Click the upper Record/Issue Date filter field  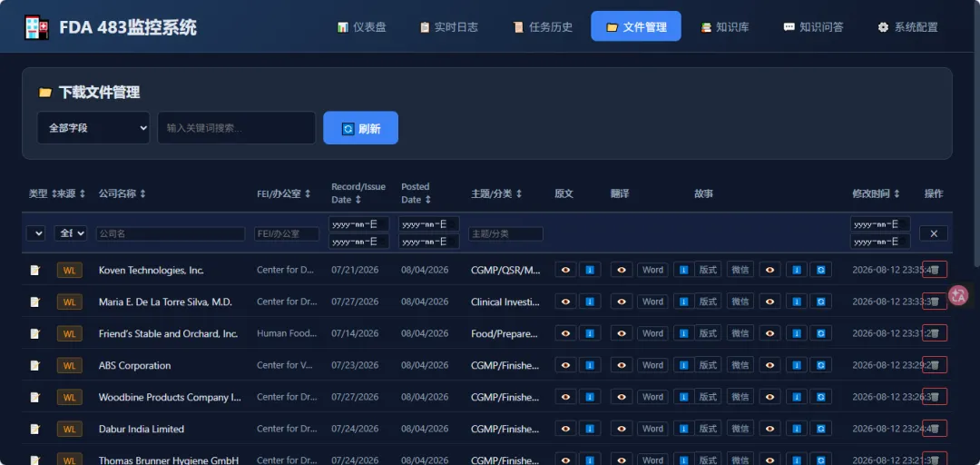coord(359,224)
